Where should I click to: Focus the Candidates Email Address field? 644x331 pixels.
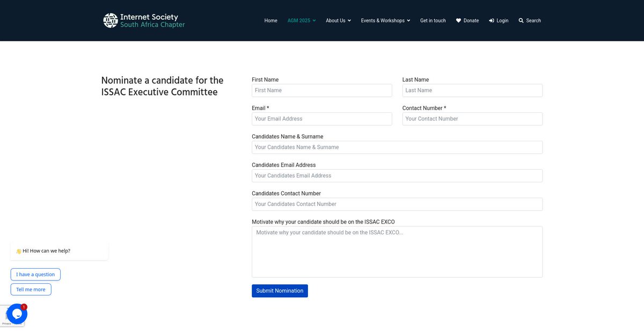pyautogui.click(x=397, y=176)
